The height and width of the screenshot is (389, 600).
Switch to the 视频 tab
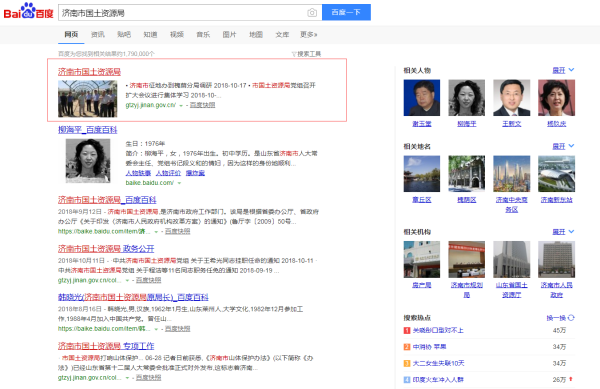click(x=177, y=34)
